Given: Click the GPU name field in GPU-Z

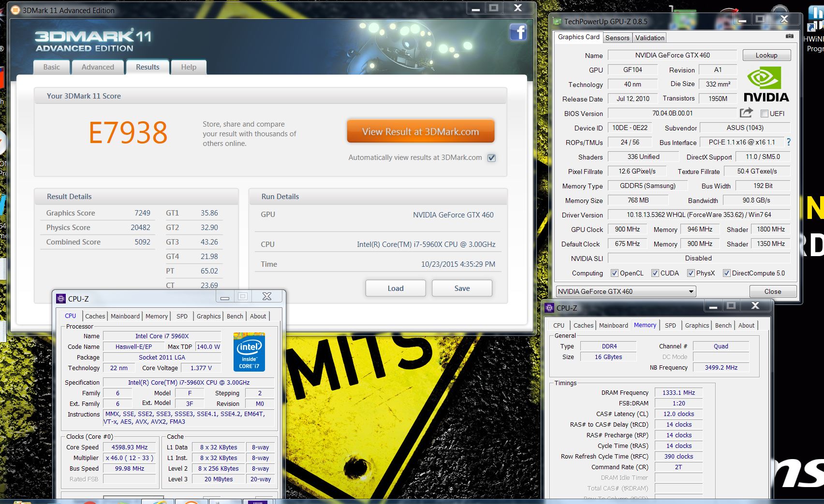Looking at the screenshot, I should 672,55.
